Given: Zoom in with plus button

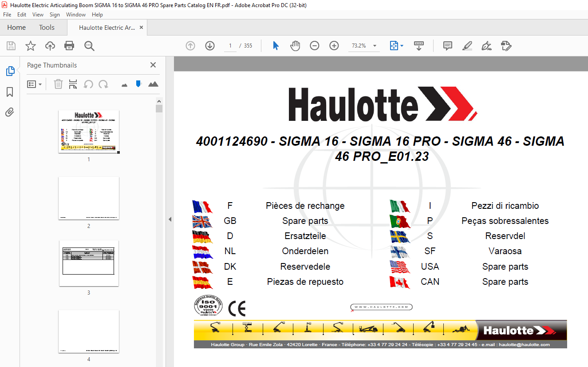Looking at the screenshot, I should pos(334,46).
